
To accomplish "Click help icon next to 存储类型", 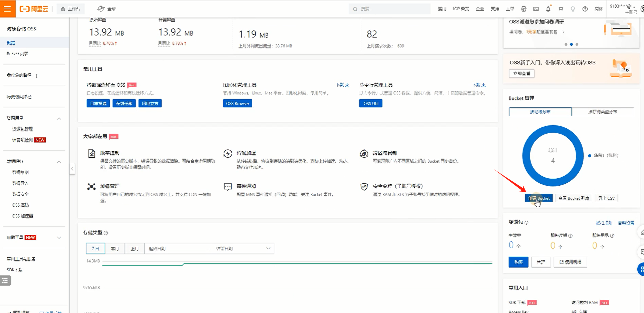I will tap(106, 233).
